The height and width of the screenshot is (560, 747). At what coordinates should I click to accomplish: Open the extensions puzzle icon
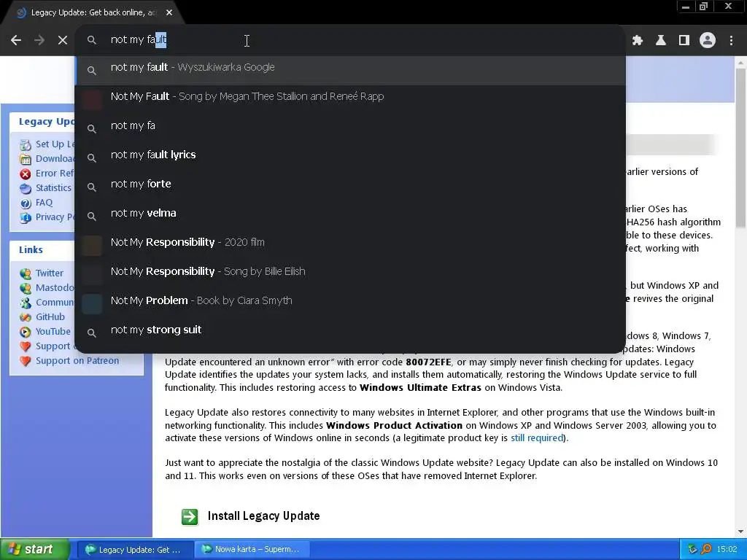pyautogui.click(x=638, y=40)
